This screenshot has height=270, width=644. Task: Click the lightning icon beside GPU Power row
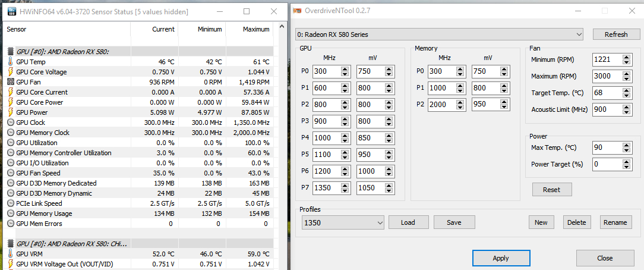10,112
